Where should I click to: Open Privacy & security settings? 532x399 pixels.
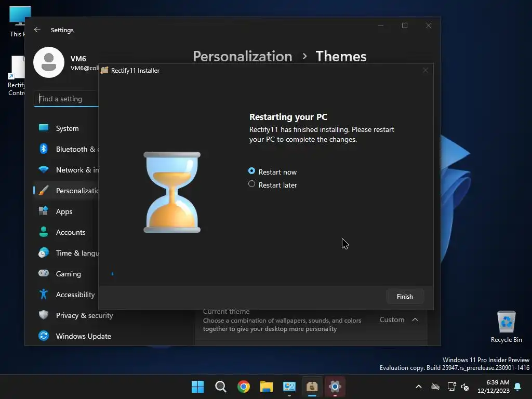[x=112, y=315]
